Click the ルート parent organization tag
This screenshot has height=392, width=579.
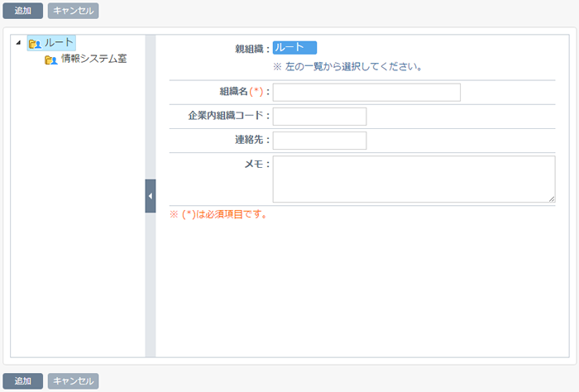294,48
